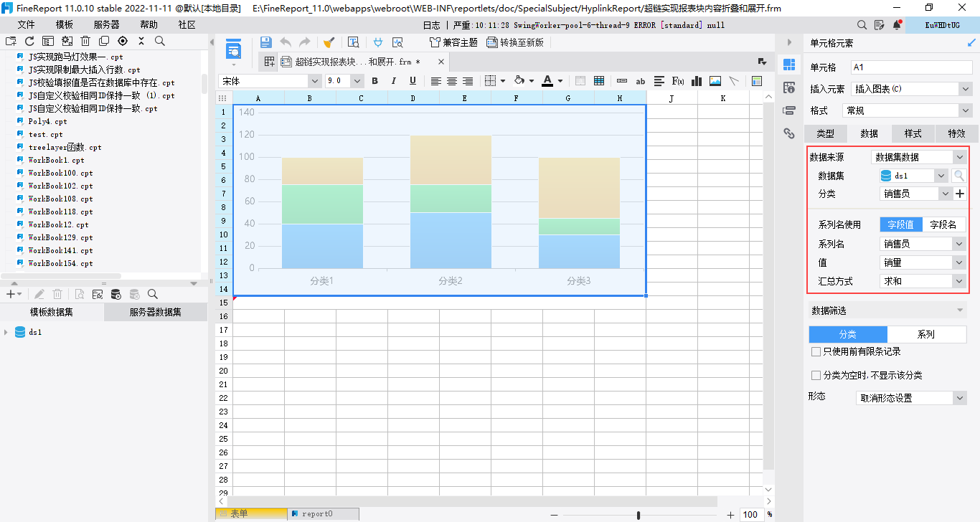The width and height of the screenshot is (980, 522).
Task: Insert an image using the picture icon
Action: point(715,81)
